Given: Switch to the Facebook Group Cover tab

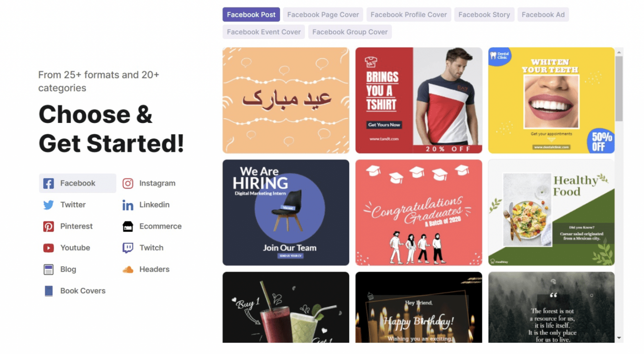Looking at the screenshot, I should [350, 31].
